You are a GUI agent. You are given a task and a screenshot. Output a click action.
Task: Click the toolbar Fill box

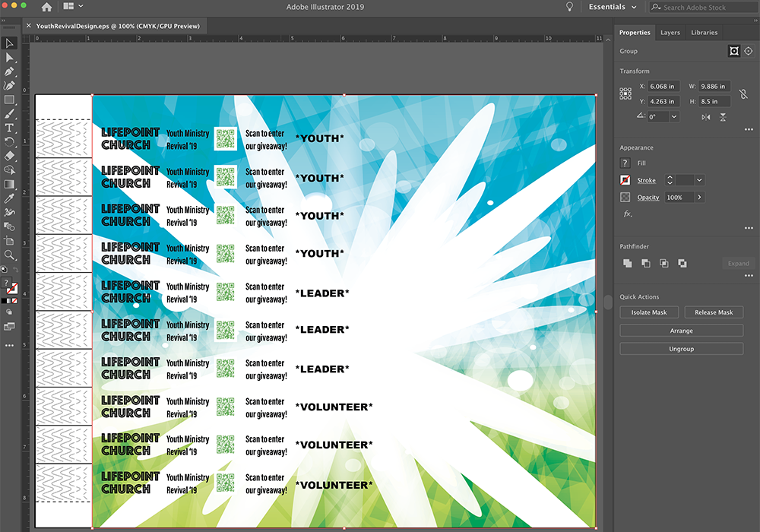point(6,283)
